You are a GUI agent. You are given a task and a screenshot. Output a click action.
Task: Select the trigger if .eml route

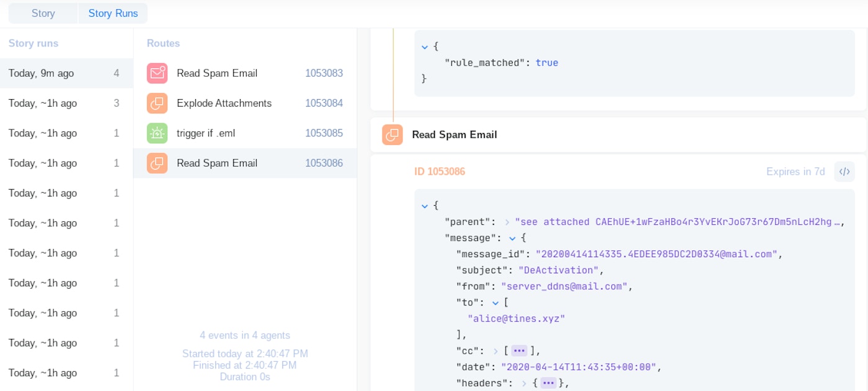click(x=245, y=133)
